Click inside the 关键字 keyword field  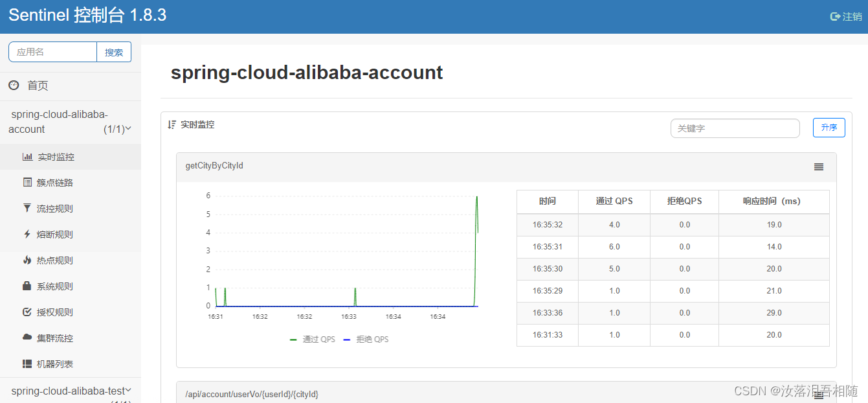(735, 128)
